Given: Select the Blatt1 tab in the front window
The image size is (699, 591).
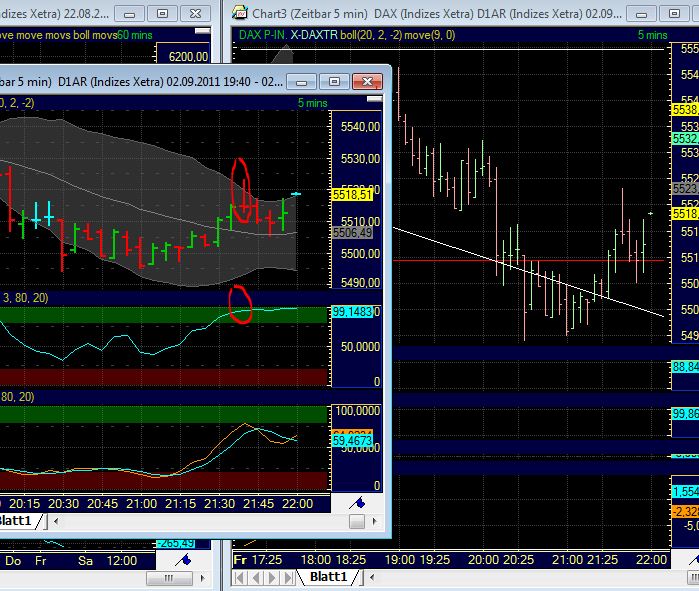Looking at the screenshot, I should tap(16, 521).
